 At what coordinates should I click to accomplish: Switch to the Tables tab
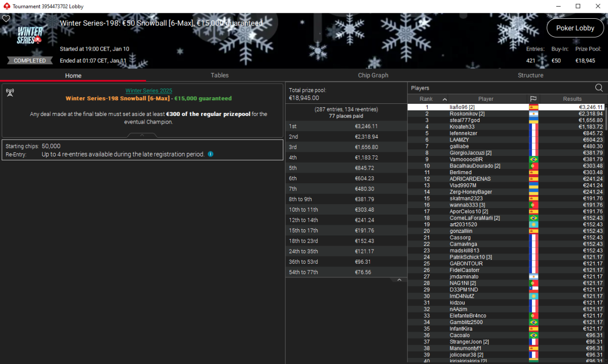click(x=219, y=75)
